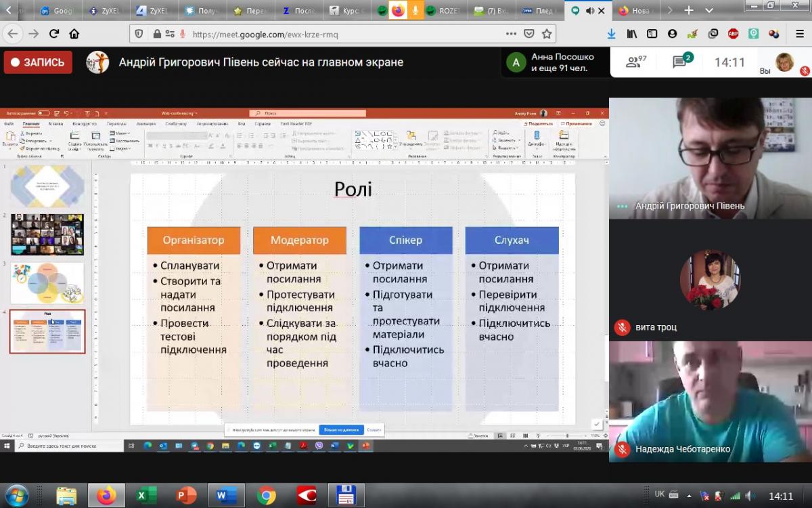Reload the Google Meet page

(54, 34)
